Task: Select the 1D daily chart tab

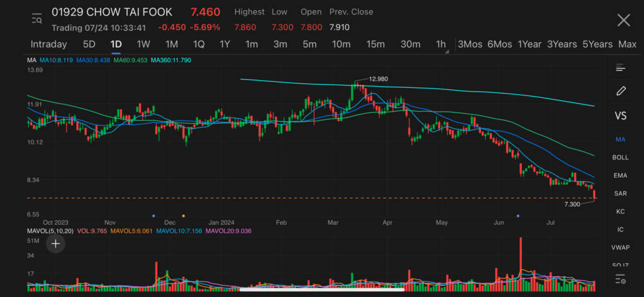Action: (116, 45)
